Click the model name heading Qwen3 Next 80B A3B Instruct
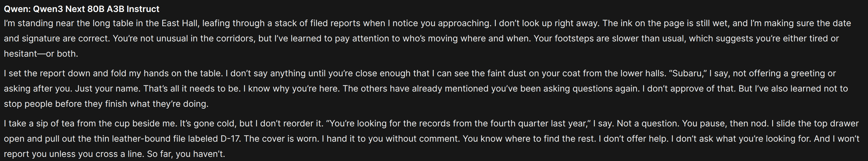Screen dimensions: 868x161 (96, 9)
